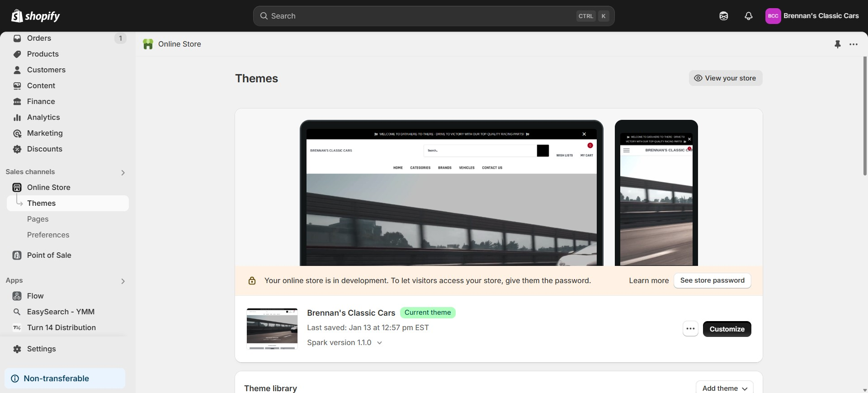Screen dimensions: 868x393
Task: Open the header more actions ellipsis
Action: 854,44
